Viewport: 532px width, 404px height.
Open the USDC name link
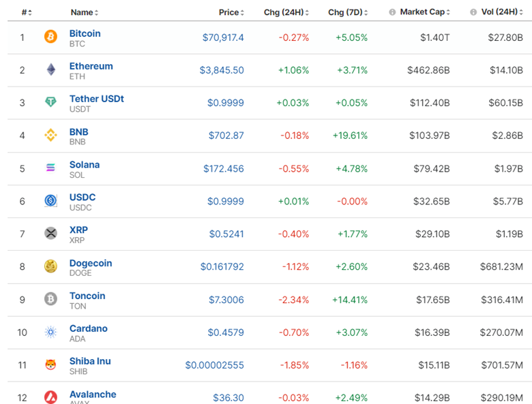point(83,198)
